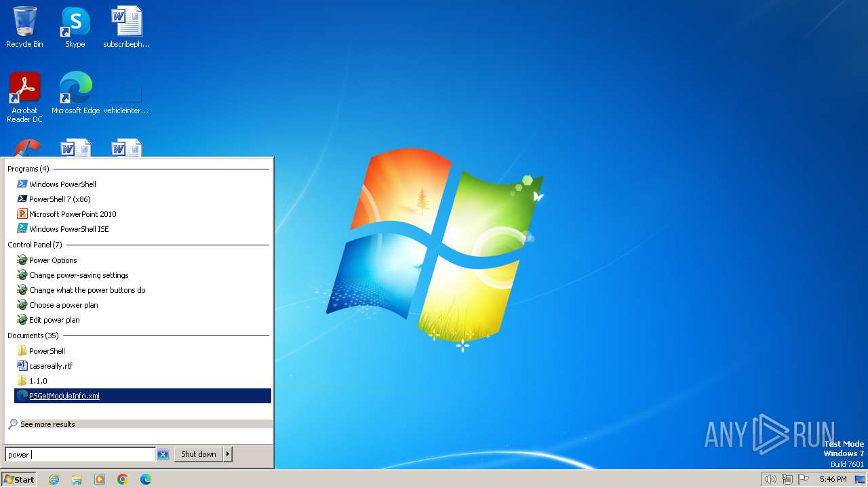
Task: Open Google Chrome from taskbar
Action: click(x=123, y=479)
